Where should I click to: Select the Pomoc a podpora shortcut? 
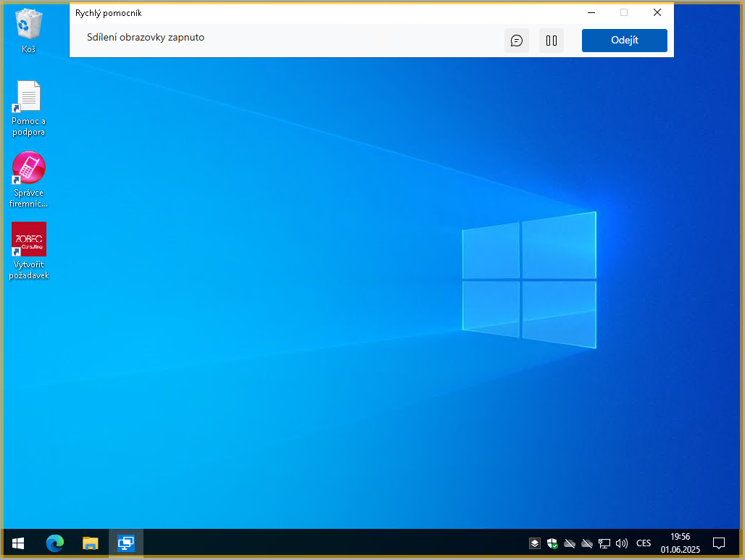click(x=28, y=98)
